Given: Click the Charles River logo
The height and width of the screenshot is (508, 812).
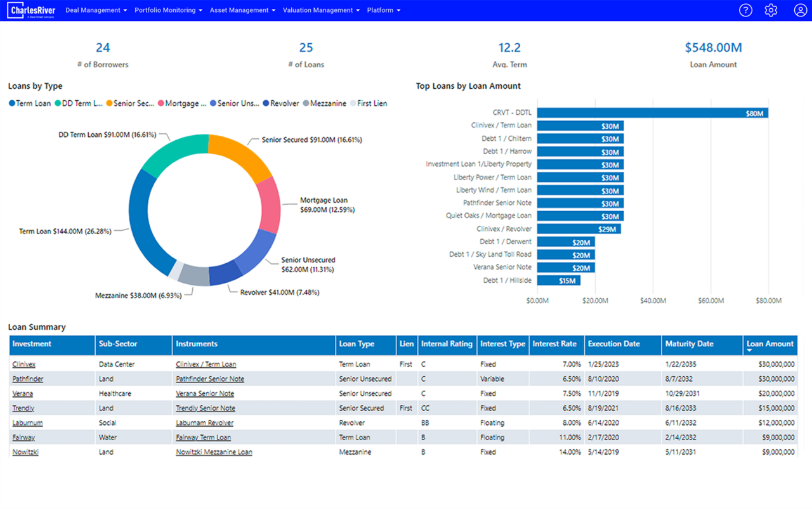Looking at the screenshot, I should [32, 11].
